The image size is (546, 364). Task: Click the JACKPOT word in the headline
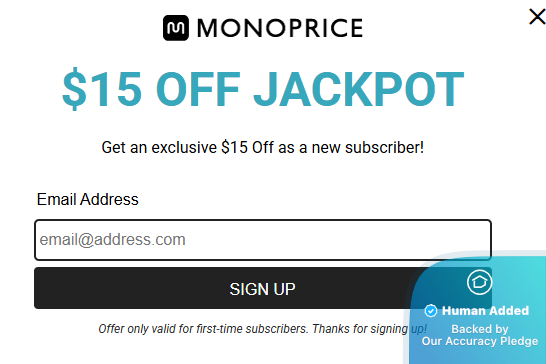359,89
